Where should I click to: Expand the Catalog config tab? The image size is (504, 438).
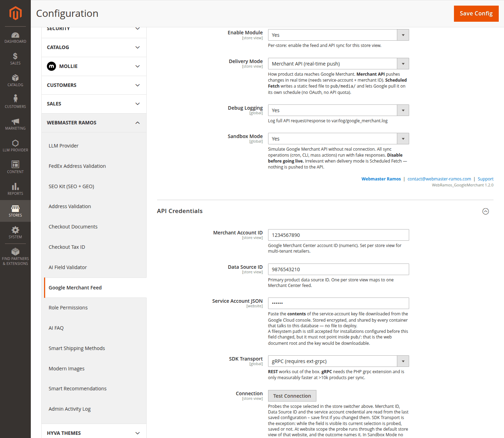[94, 47]
